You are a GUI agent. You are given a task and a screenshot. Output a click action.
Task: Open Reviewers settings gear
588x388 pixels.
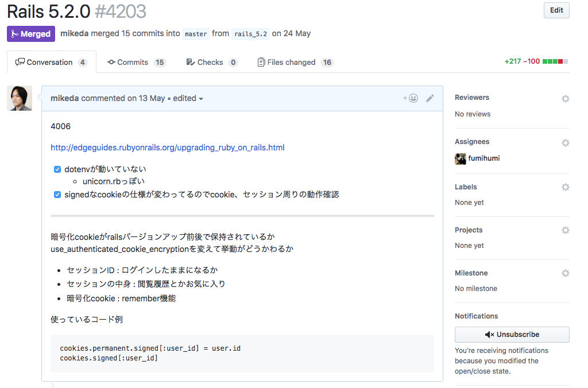[x=565, y=99]
